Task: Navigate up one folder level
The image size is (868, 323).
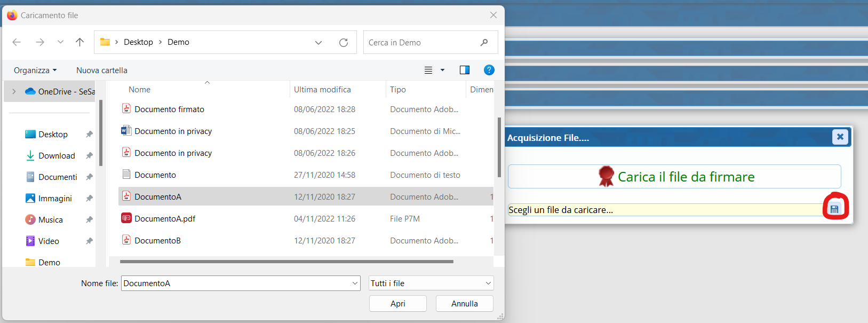Action: pyautogui.click(x=79, y=42)
